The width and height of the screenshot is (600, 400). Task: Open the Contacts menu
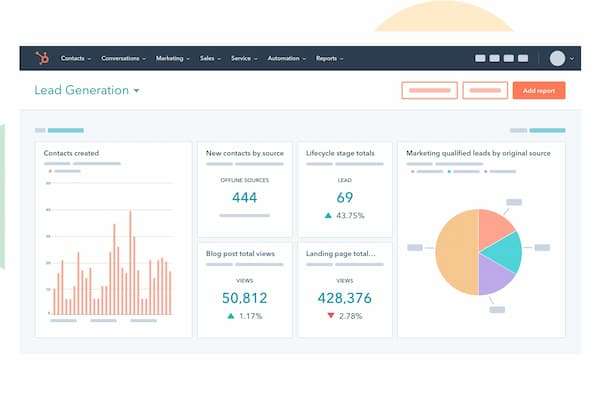(x=75, y=58)
